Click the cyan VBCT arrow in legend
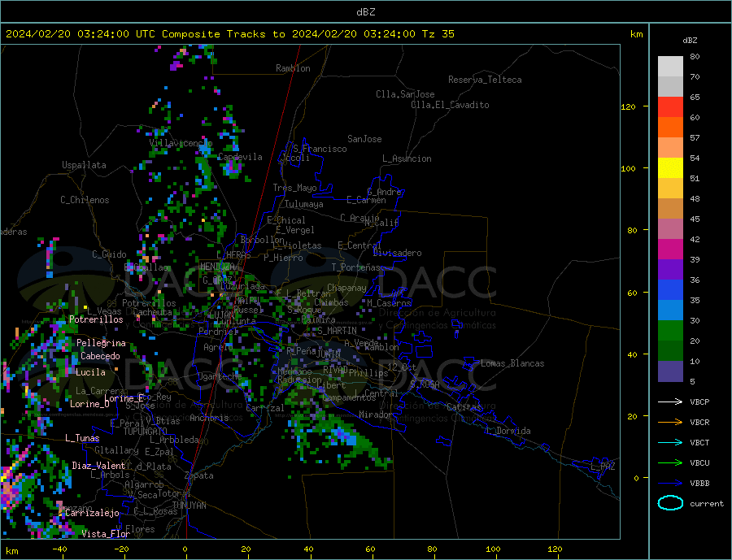732x560 pixels. click(670, 442)
